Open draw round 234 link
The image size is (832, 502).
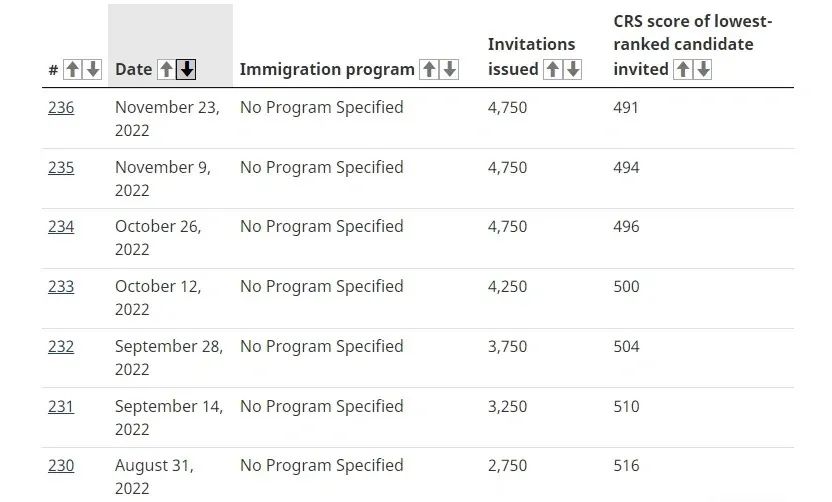pyautogui.click(x=61, y=226)
